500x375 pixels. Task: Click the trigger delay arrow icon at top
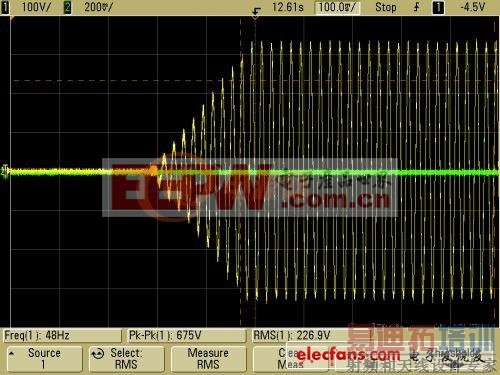tap(256, 11)
